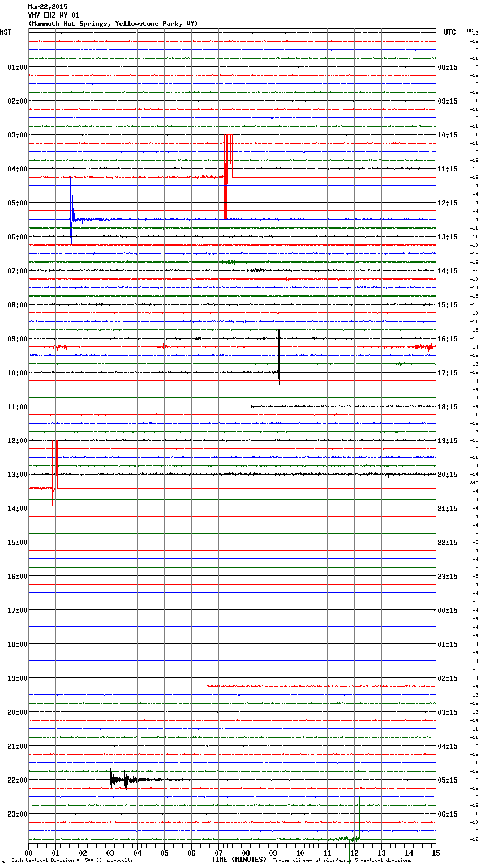This screenshot has height=868, width=481.
Task: Click the 20:15 UTC time label
Action: coord(448,475)
